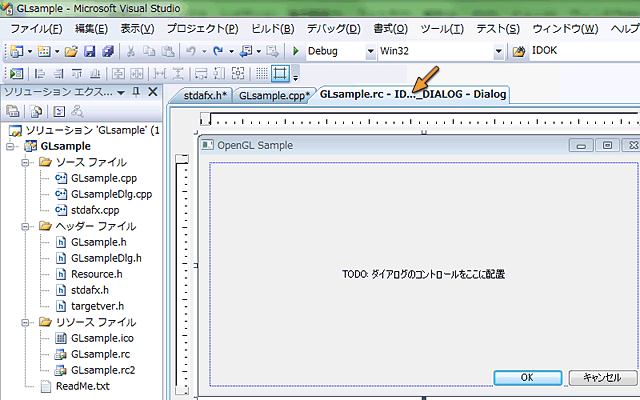Click the Align Lefts icon
The height and width of the screenshot is (400, 640).
click(40, 74)
